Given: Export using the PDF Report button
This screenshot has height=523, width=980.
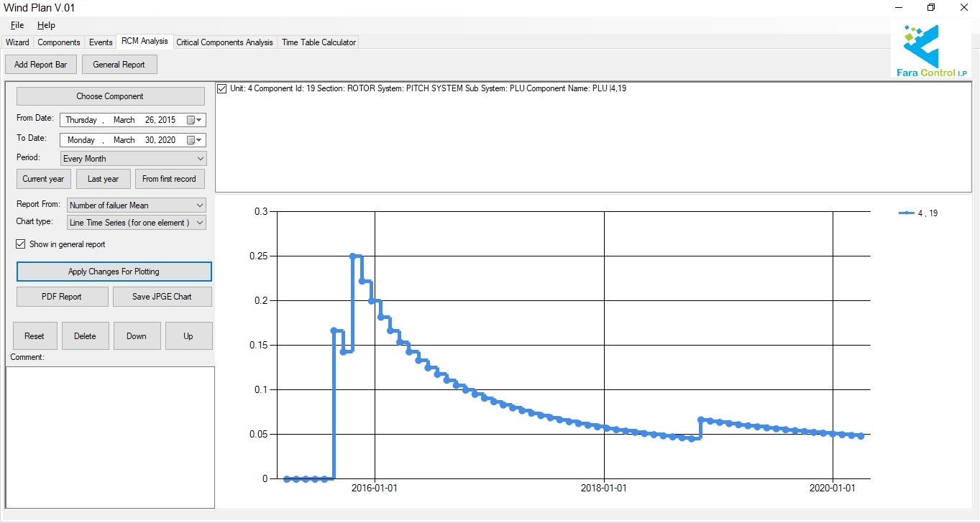Looking at the screenshot, I should (x=62, y=297).
